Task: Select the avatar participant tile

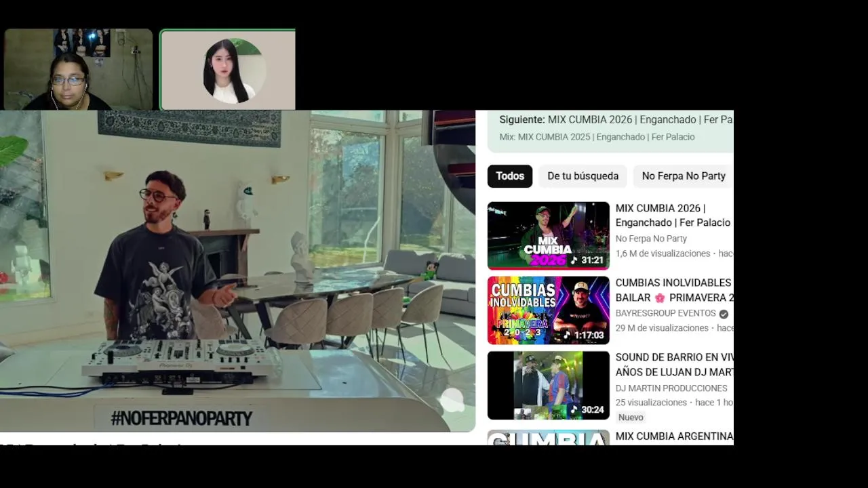Action: click(x=228, y=70)
